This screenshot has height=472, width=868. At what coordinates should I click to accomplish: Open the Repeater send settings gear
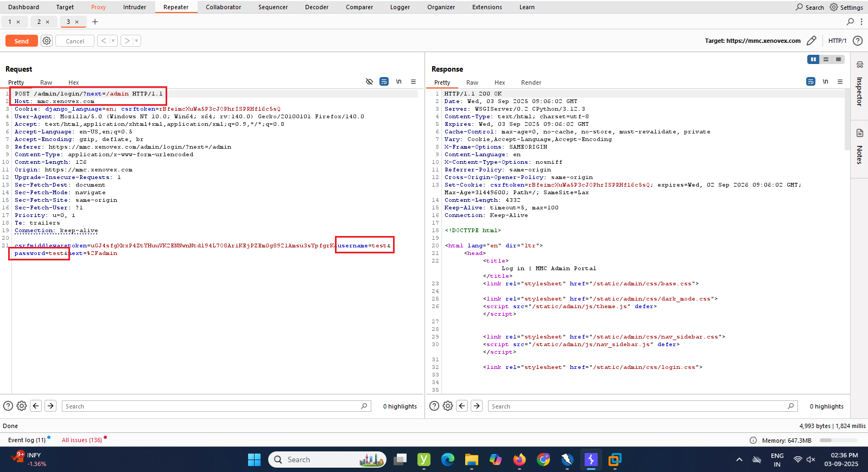click(47, 41)
